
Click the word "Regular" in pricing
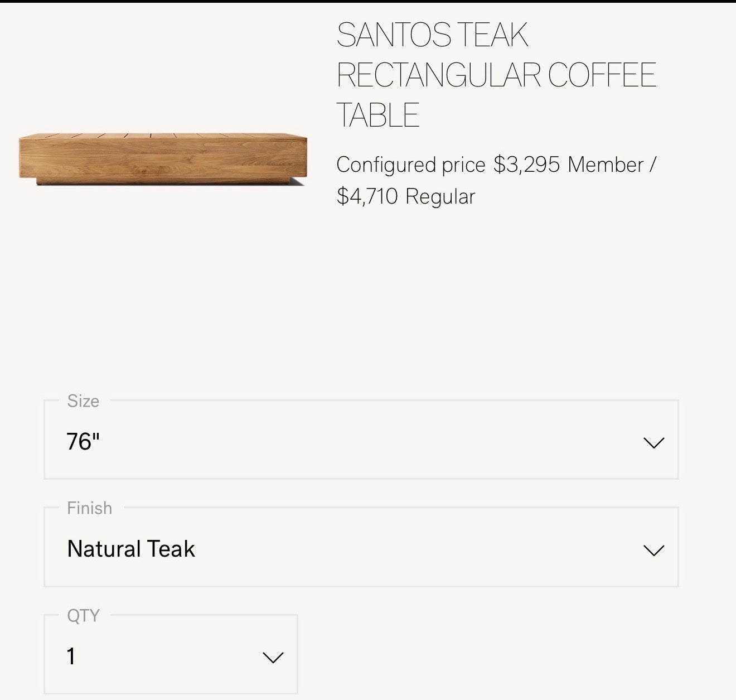[x=440, y=197]
